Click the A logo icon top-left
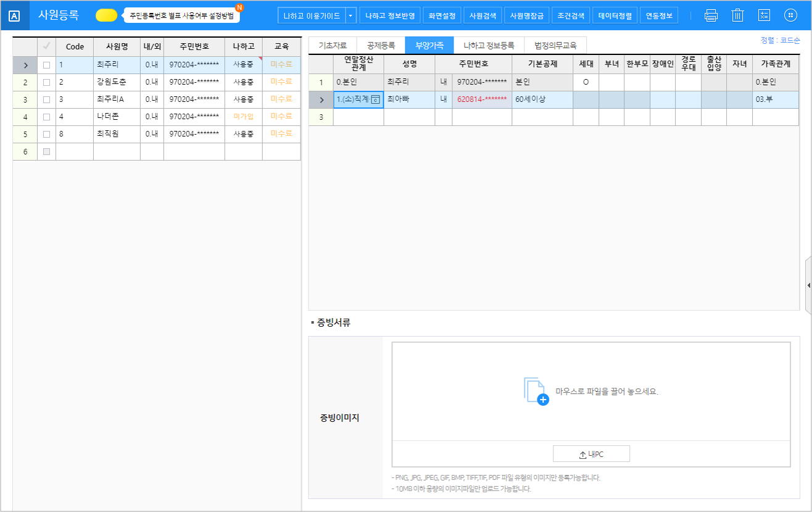The height and width of the screenshot is (512, 812). pyautogui.click(x=15, y=16)
